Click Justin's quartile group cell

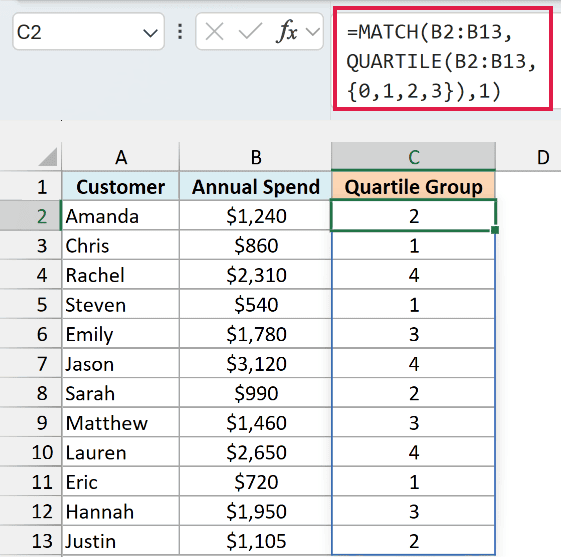click(413, 541)
